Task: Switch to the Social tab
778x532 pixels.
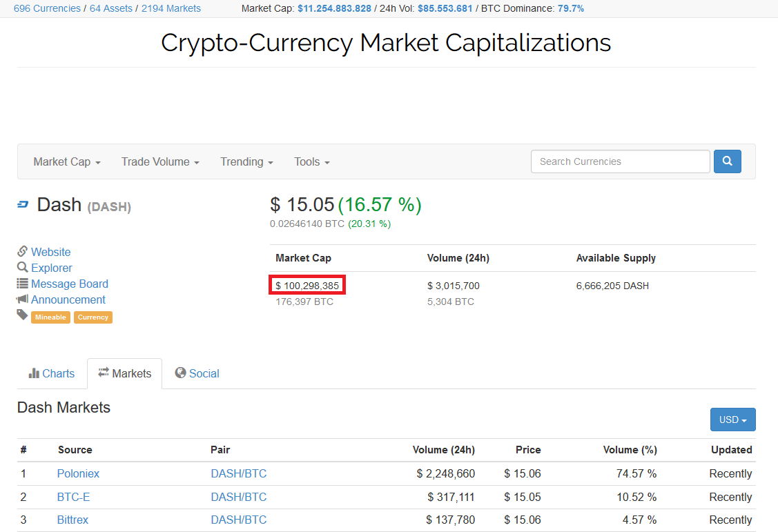Action: click(197, 373)
